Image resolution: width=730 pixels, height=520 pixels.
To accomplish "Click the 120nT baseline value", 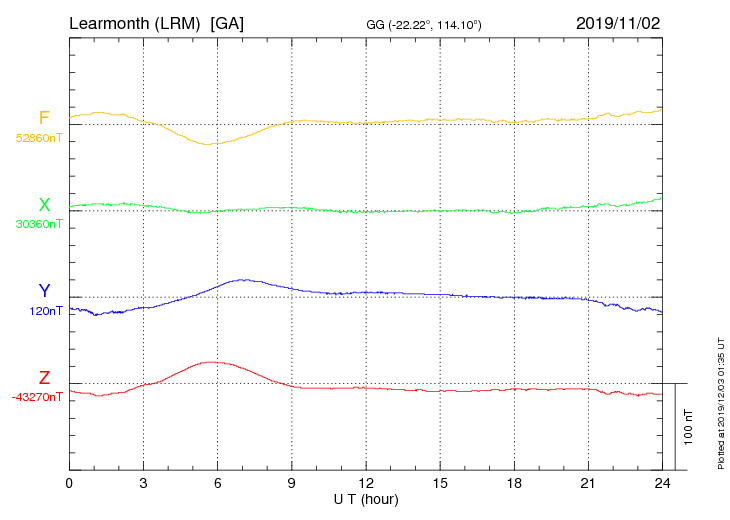I will point(46,310).
